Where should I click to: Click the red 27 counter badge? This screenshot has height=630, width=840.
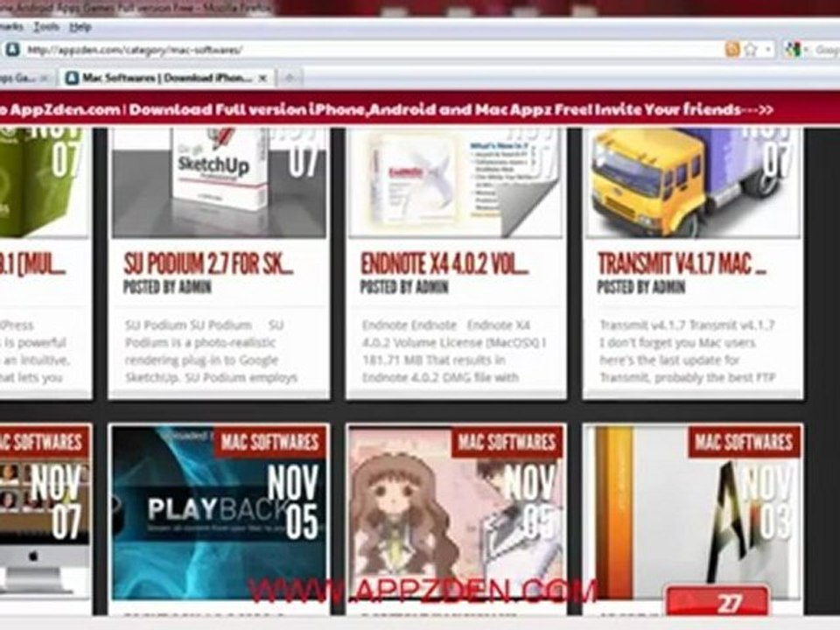[717, 602]
